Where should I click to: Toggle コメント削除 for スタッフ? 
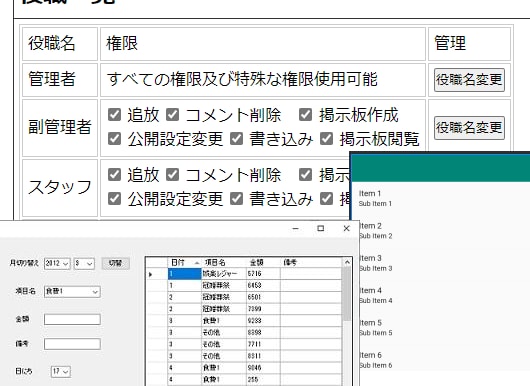172,174
